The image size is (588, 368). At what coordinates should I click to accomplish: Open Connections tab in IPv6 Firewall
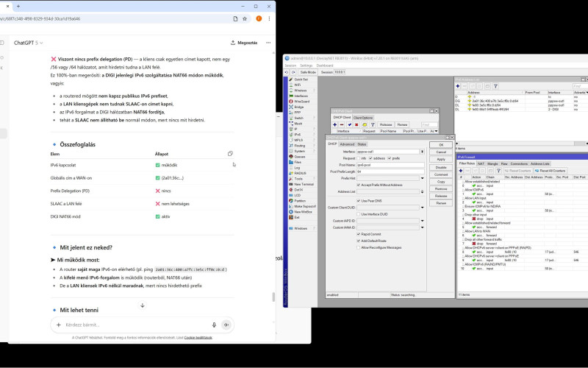tap(519, 163)
